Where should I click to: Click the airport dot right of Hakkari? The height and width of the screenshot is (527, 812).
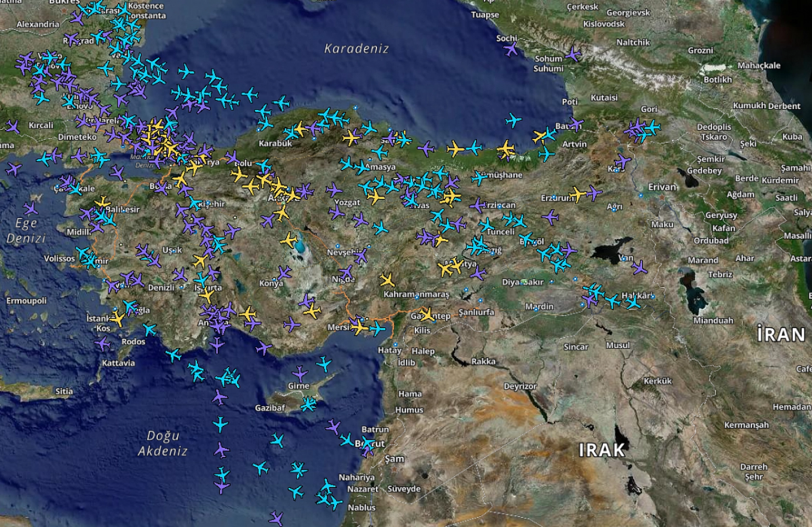click(x=654, y=297)
